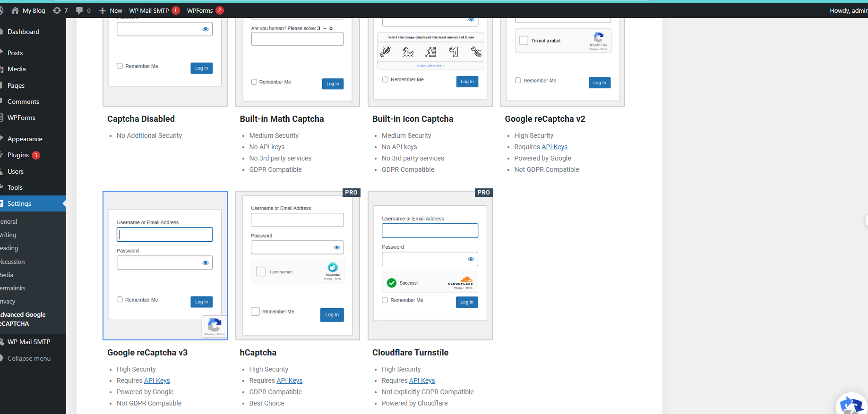Open the comments bubble showing 0
Viewport: 868px width, 414px height.
(x=83, y=10)
